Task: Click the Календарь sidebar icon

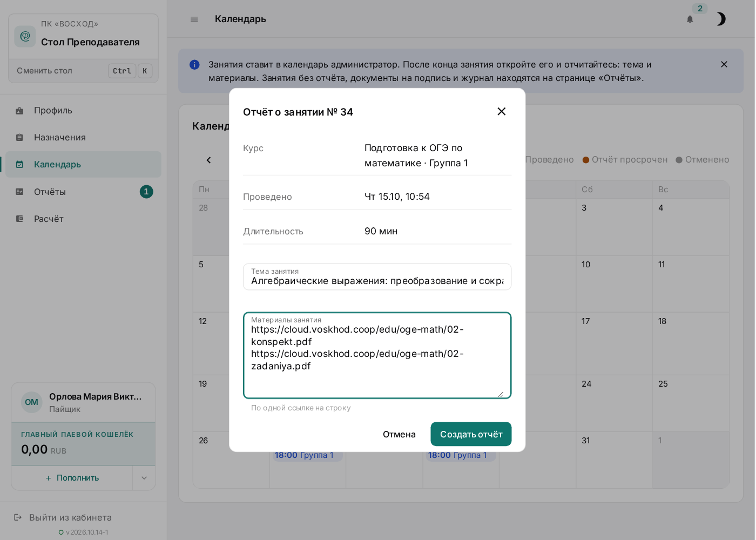Action: coord(19,164)
